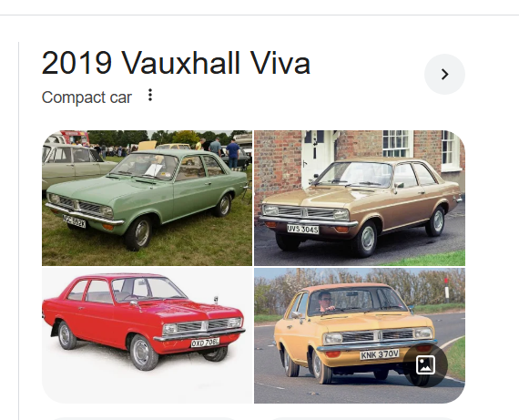Click the OXD 706L number plate
Viewport: 519px width, 420px height.
[x=205, y=343]
